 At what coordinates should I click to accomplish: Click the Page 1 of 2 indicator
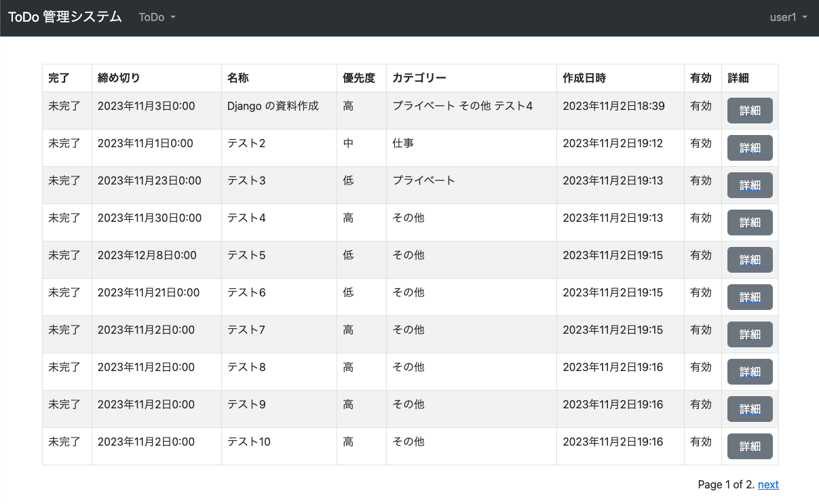tap(726, 484)
